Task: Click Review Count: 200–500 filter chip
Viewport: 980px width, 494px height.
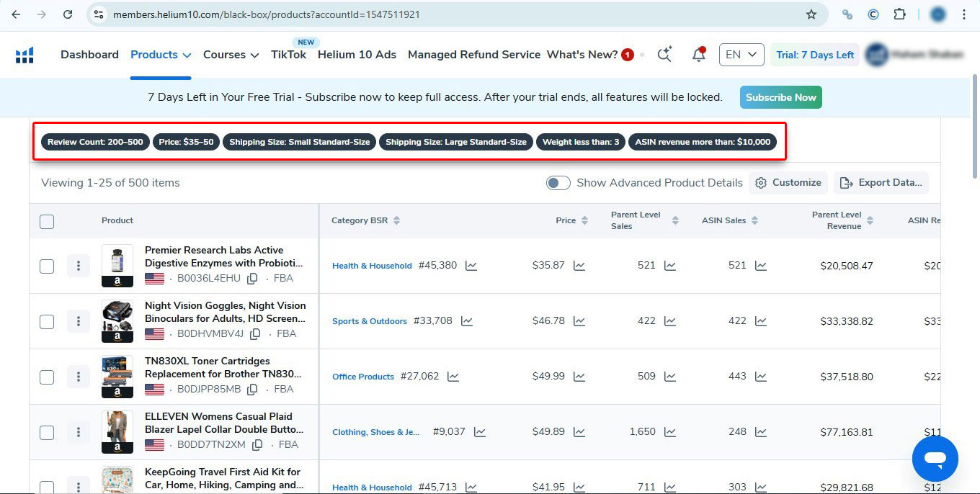Action: [x=95, y=142]
